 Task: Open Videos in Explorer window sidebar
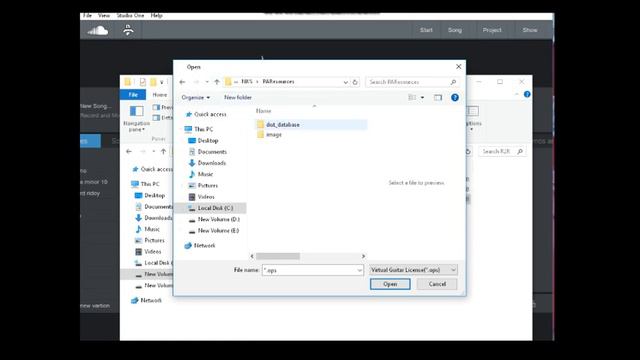coord(148,252)
